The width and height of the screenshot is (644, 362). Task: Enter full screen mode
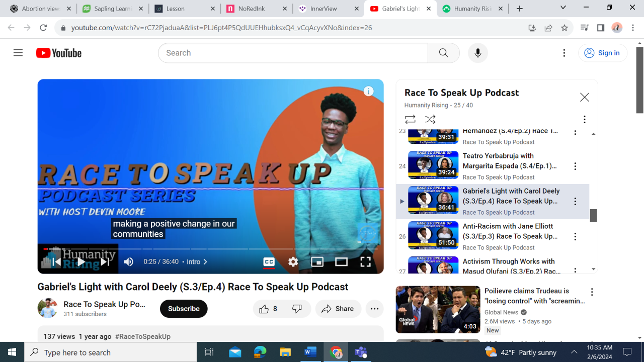tap(366, 261)
